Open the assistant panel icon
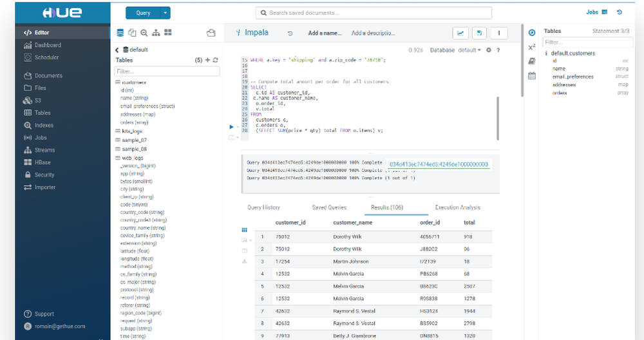The width and height of the screenshot is (644, 340). 532,33
